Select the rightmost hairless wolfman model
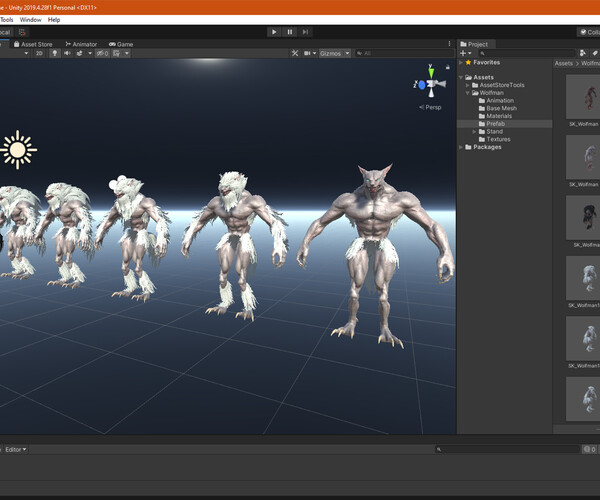Screen dimensions: 600x500 (376, 256)
